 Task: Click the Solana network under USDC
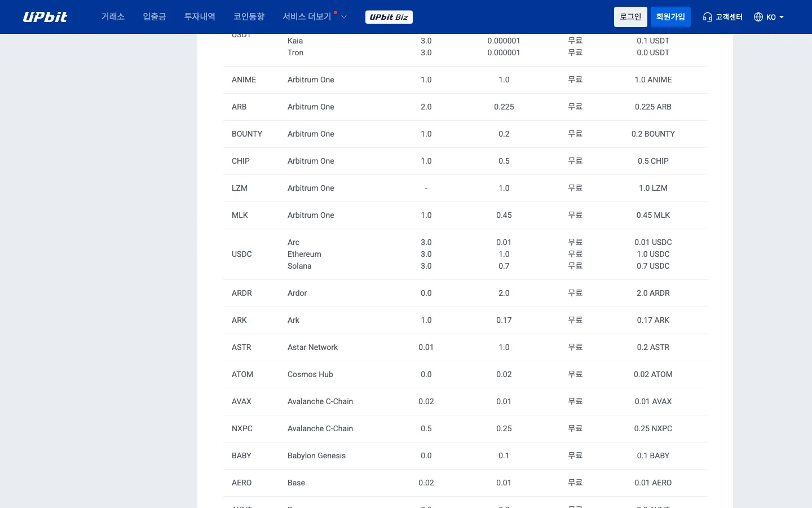[x=299, y=266]
